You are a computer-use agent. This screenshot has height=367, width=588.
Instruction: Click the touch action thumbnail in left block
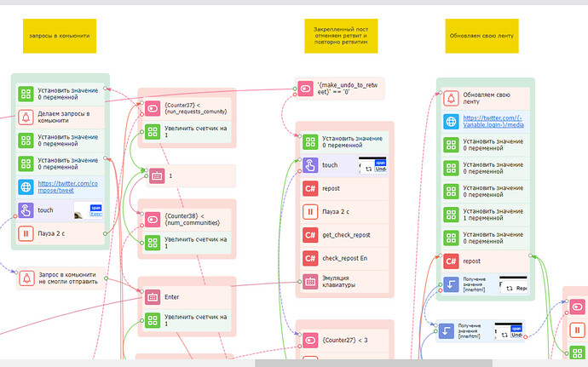click(88, 210)
